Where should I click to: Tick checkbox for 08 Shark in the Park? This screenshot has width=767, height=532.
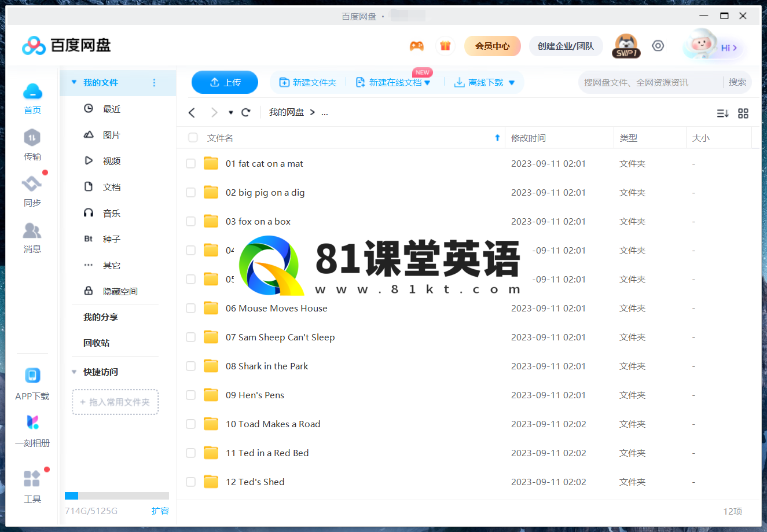click(190, 366)
